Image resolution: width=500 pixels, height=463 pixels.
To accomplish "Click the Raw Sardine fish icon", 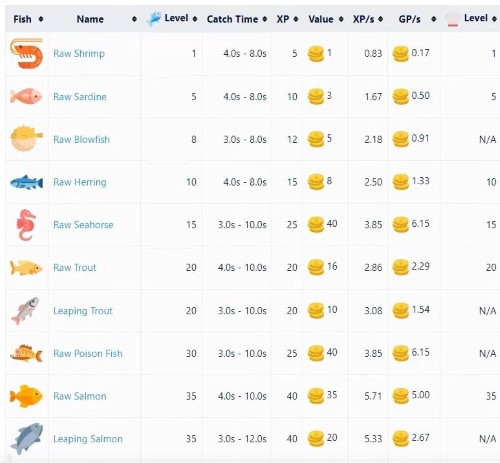I will tap(26, 96).
